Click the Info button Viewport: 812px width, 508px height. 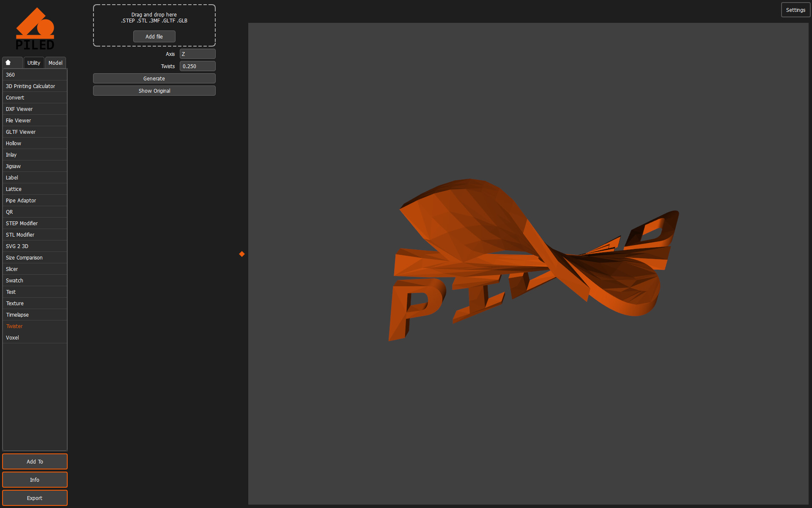click(x=35, y=480)
